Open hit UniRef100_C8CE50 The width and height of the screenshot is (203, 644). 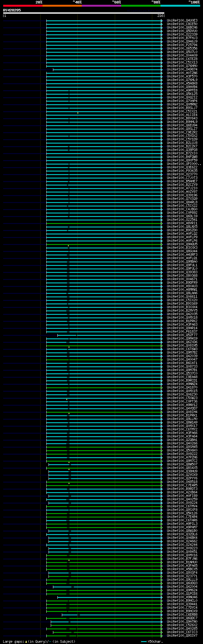182,24
